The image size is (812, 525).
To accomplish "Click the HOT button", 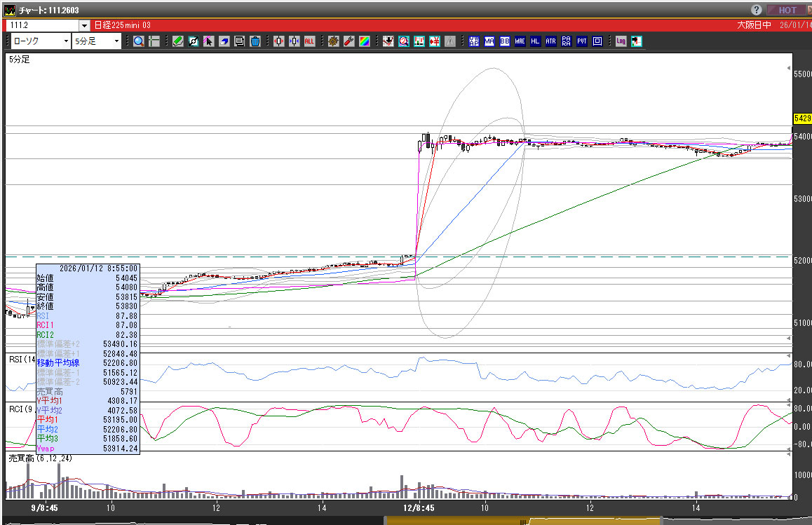I will click(786, 10).
